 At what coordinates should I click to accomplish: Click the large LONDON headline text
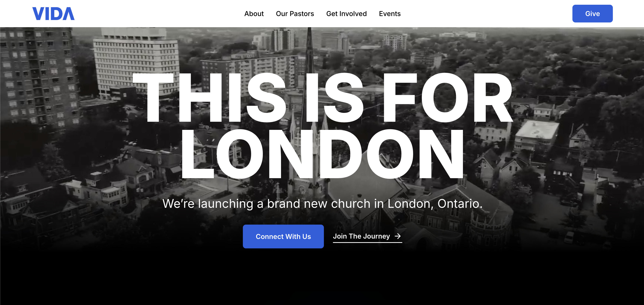[x=323, y=154]
